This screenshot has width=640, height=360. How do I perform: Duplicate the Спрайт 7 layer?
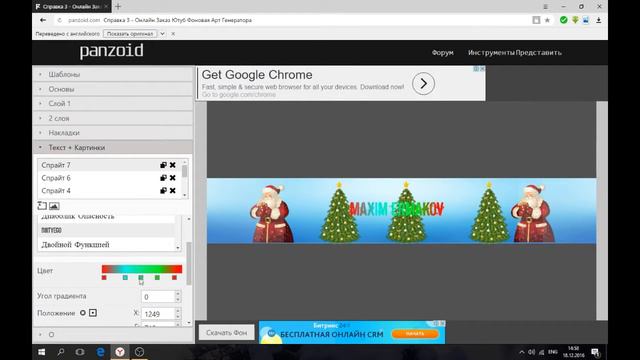163,165
